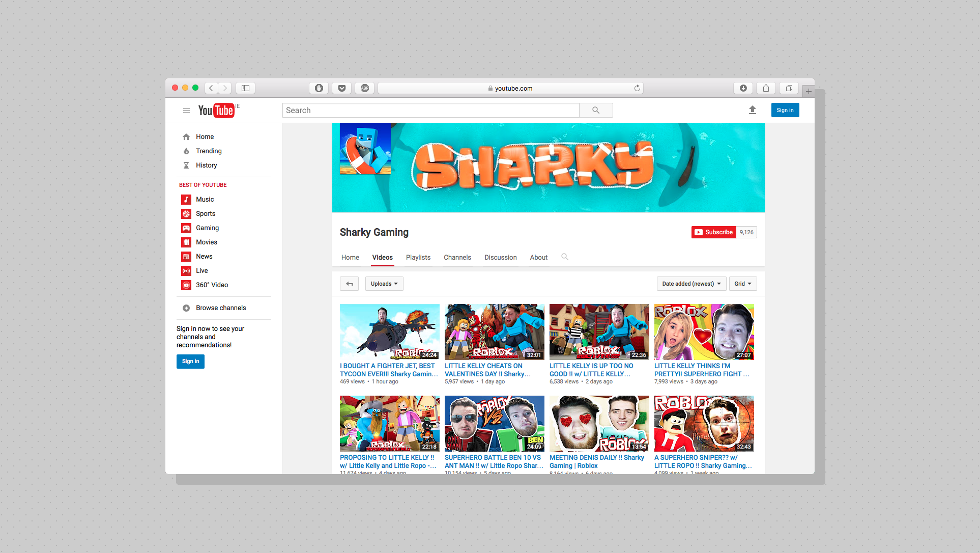Image resolution: width=980 pixels, height=553 pixels.
Task: Click the Pocket extension icon
Action: pos(341,88)
